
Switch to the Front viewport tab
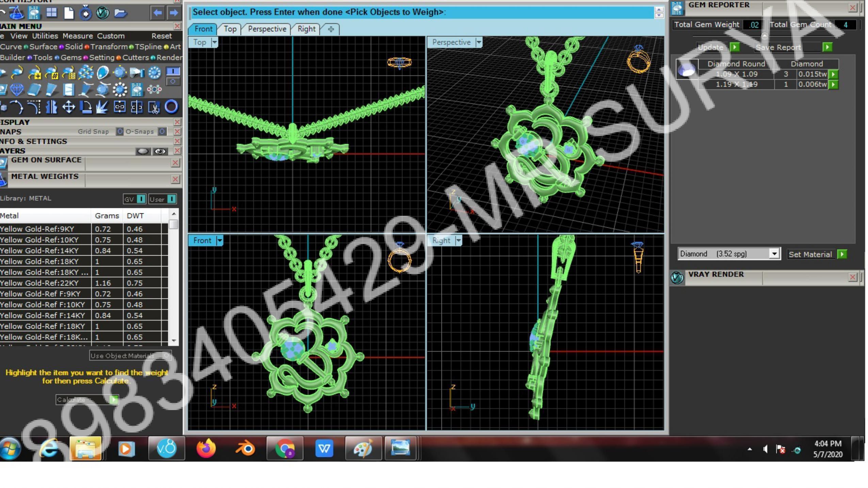(203, 29)
